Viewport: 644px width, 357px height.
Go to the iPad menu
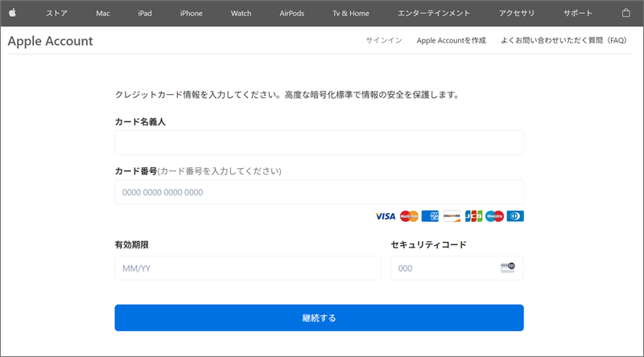145,13
